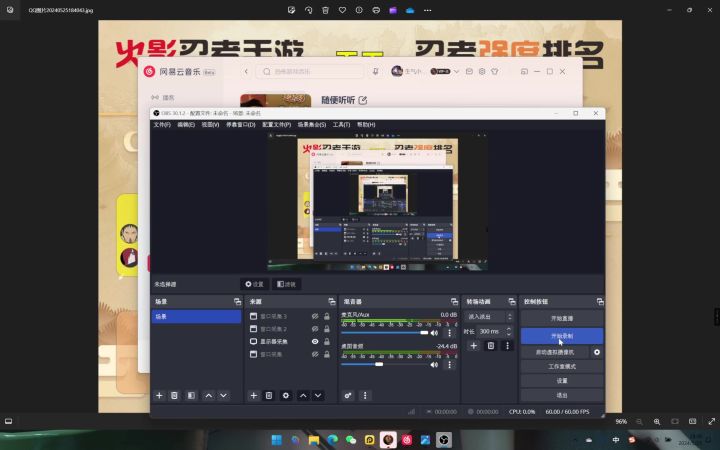Click the 开始直播 button in OBS controls
720x450 pixels.
pos(562,318)
